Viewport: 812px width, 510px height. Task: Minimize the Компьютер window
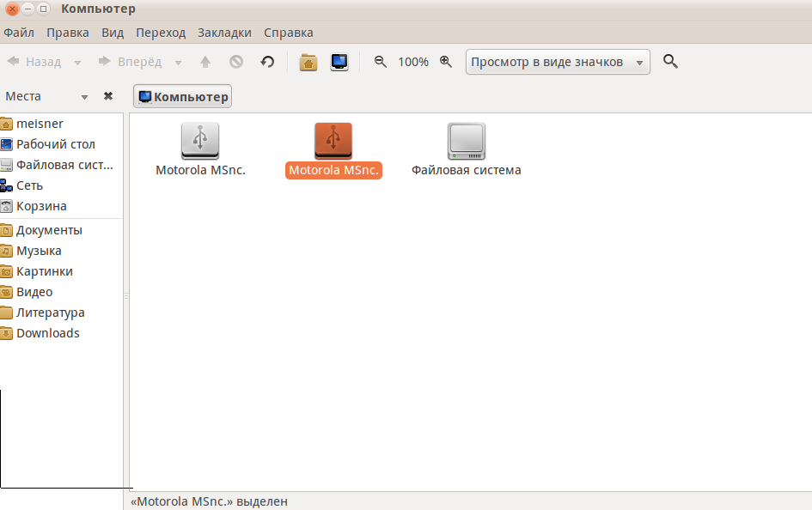click(x=28, y=9)
